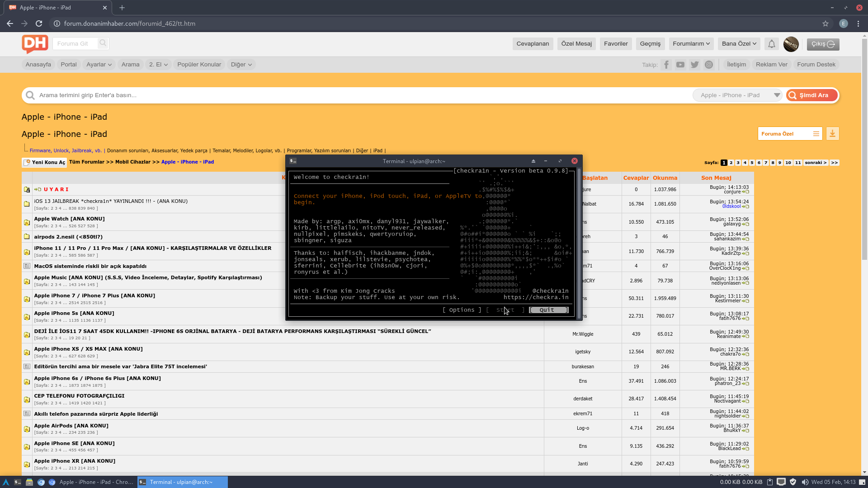Open a new browser tab with plus
Viewport: 868px width, 488px height.
(x=122, y=8)
